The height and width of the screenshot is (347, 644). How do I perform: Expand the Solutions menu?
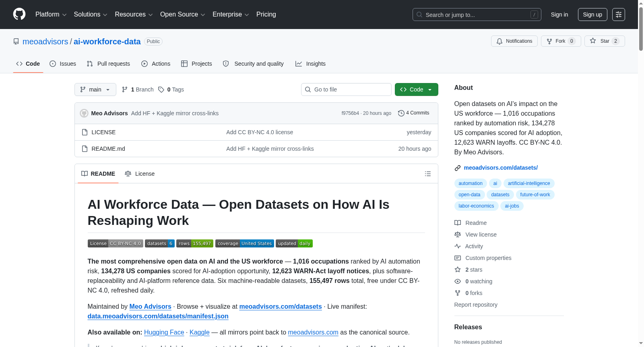pyautogui.click(x=91, y=15)
